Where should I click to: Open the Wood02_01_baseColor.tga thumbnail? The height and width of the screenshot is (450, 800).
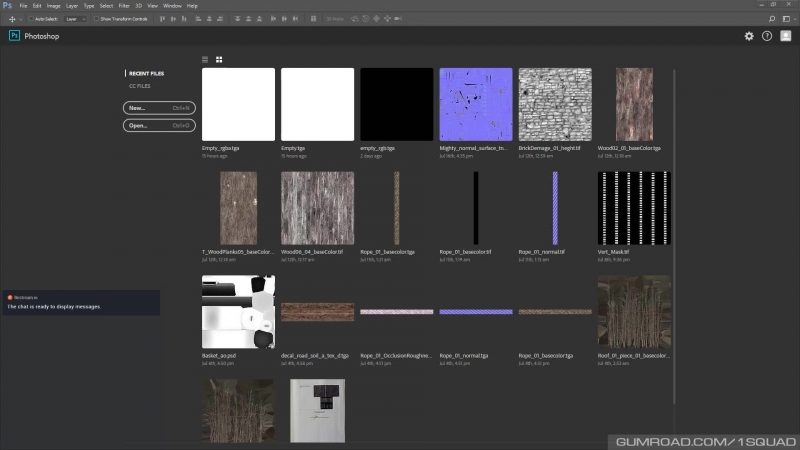(634, 105)
